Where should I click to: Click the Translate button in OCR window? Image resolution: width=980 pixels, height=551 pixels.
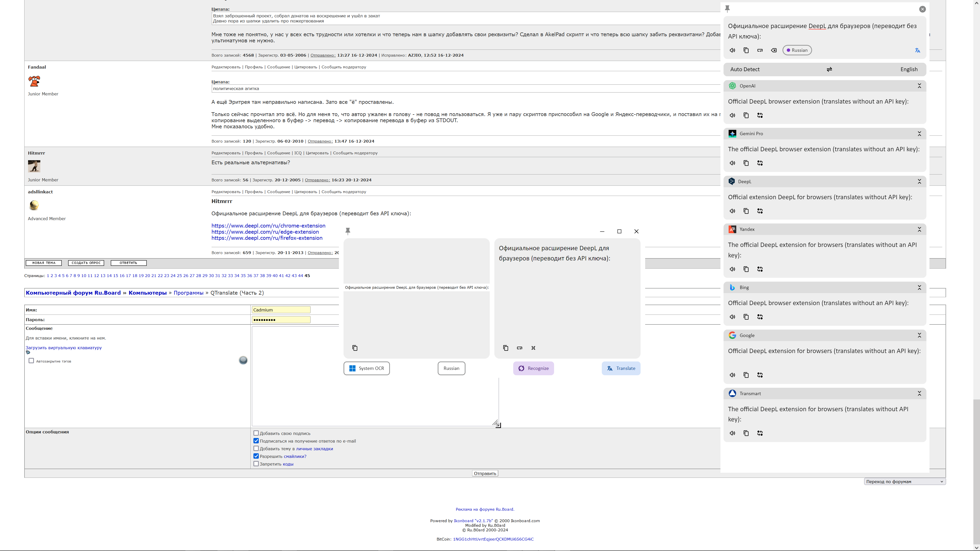[621, 368]
